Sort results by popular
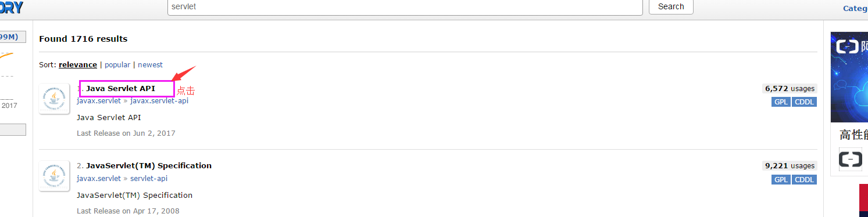 coord(117,65)
